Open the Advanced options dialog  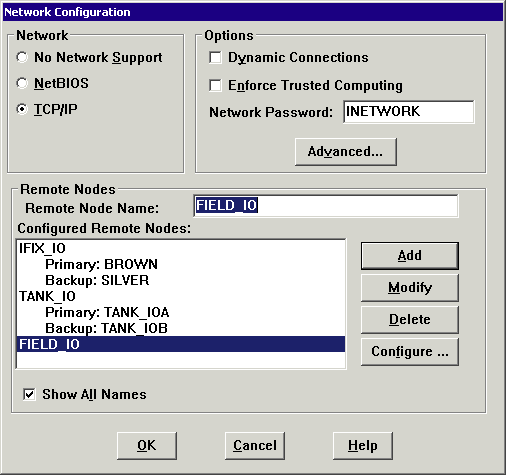click(346, 152)
